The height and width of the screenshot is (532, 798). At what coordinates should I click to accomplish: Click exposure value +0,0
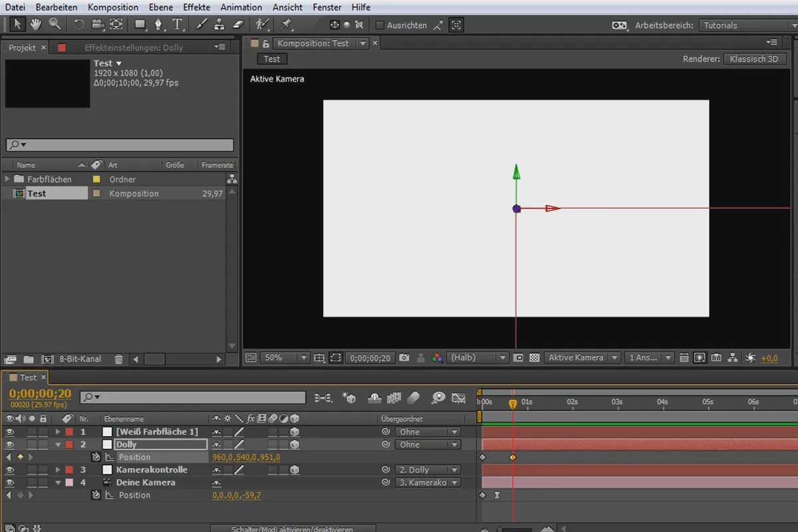point(769,358)
